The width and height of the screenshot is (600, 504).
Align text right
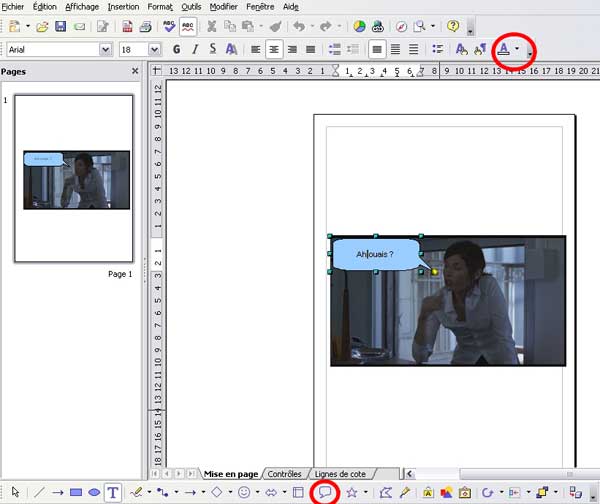coord(292,49)
